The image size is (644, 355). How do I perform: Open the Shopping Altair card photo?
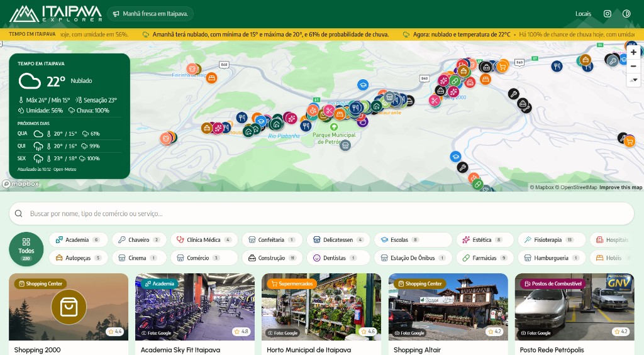pos(448,307)
